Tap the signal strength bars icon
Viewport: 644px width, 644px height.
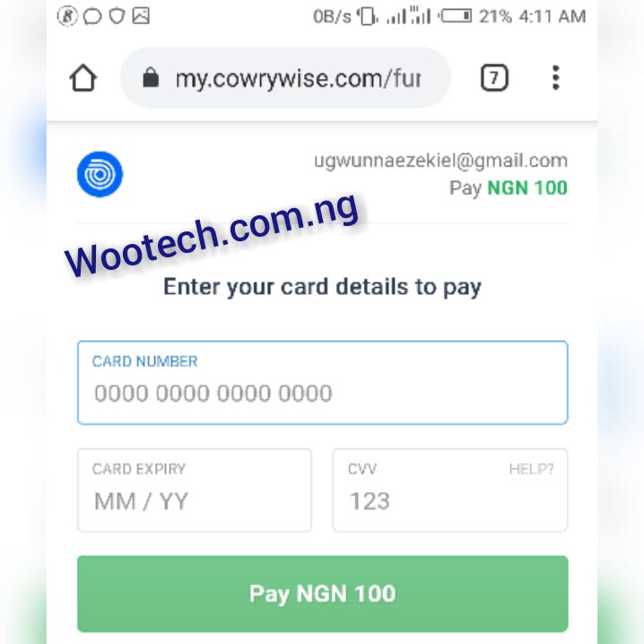click(409, 16)
